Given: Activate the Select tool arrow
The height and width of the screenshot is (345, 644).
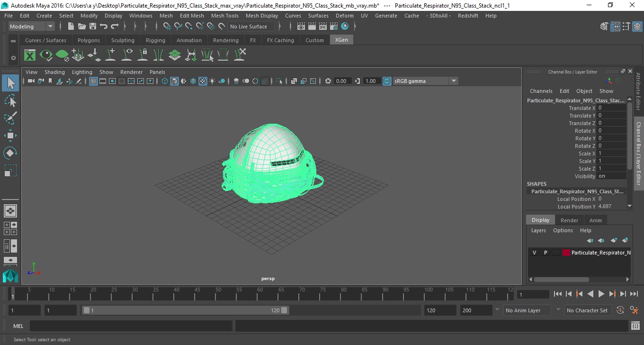Looking at the screenshot, I should pos(10,83).
